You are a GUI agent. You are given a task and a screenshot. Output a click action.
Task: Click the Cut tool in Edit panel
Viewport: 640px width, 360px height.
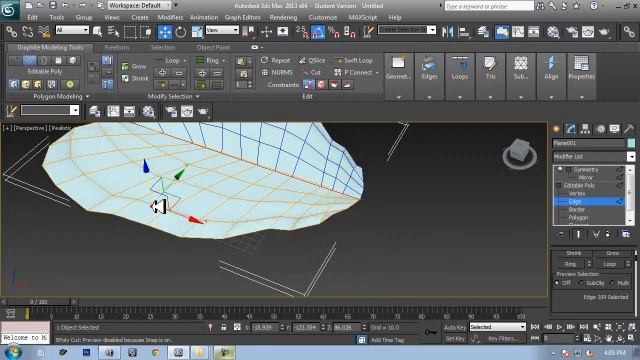[311, 72]
